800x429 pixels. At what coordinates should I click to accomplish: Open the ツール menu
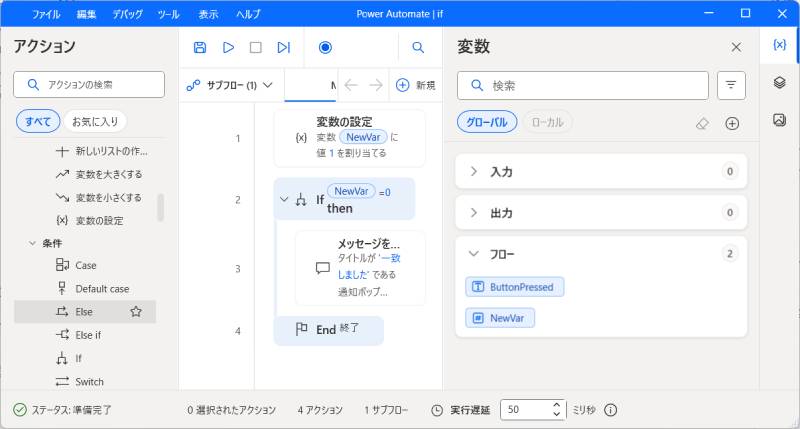point(168,14)
